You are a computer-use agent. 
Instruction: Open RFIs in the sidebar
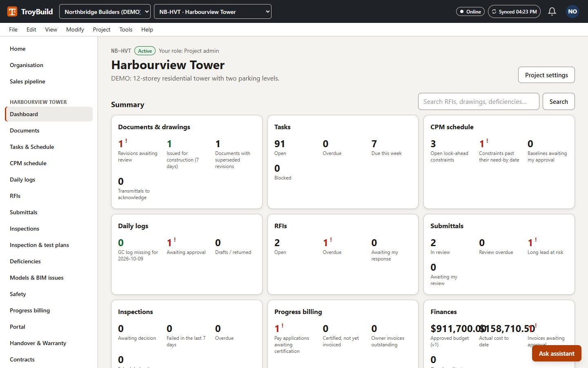point(49,196)
